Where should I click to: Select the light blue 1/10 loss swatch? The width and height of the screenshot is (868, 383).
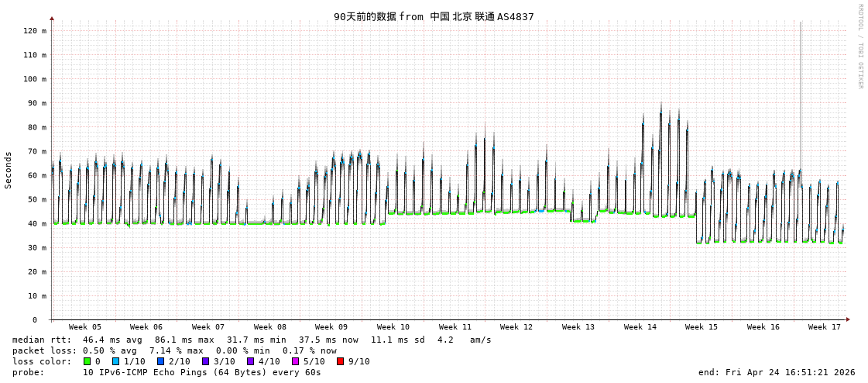click(115, 361)
